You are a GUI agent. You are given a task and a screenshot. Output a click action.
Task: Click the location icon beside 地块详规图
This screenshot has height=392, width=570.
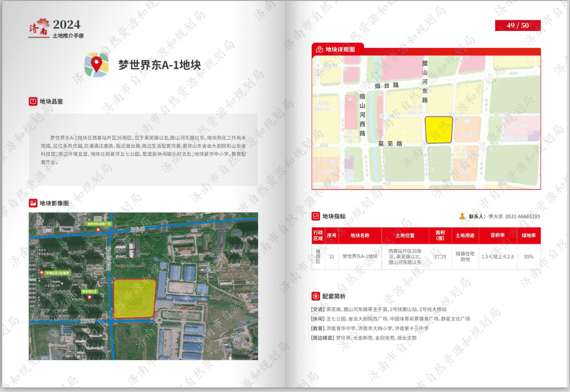click(x=319, y=50)
